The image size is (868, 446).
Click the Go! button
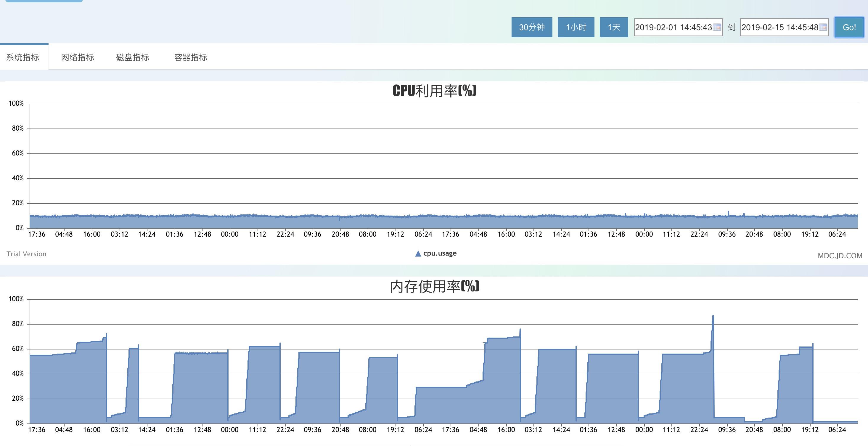849,27
